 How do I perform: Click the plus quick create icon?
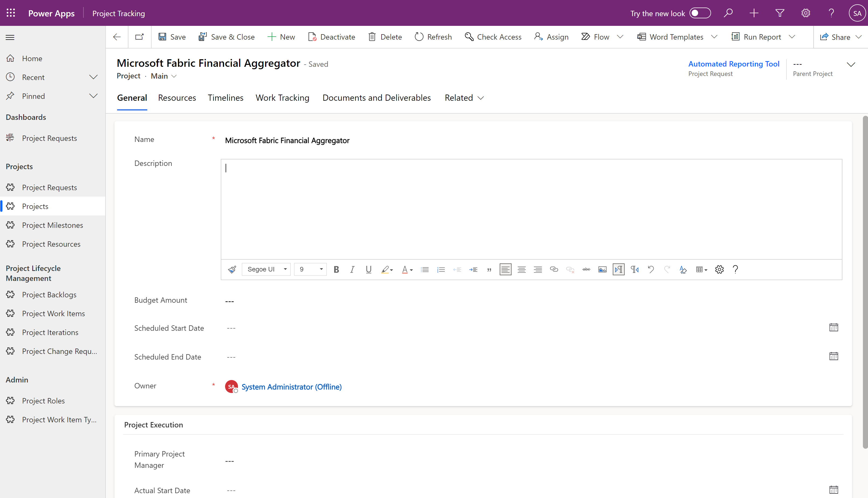754,13
